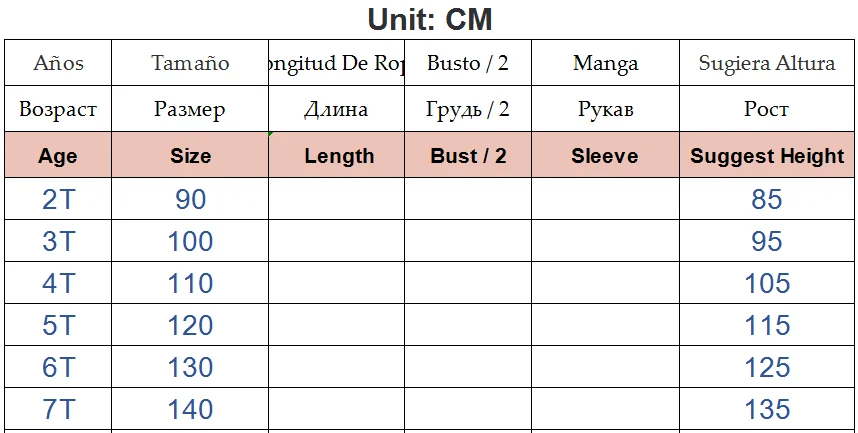Click the 'Bust / 2' header cell
The image size is (858, 433).
pos(468,156)
